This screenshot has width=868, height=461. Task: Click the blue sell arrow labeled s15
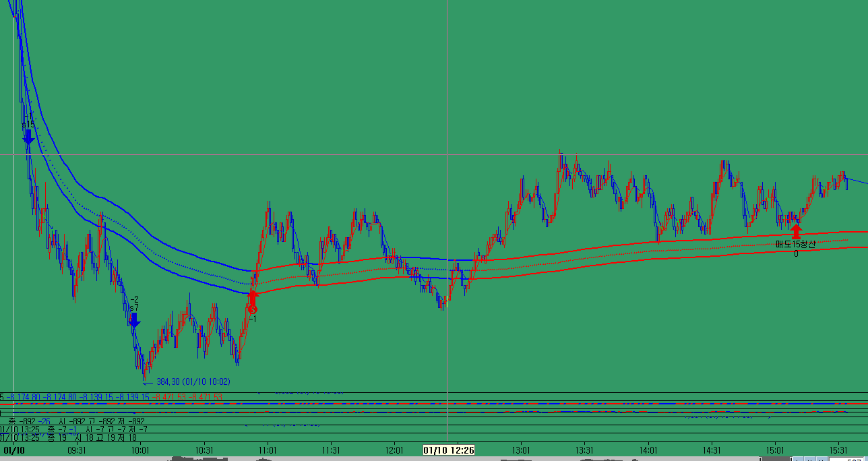click(x=28, y=137)
